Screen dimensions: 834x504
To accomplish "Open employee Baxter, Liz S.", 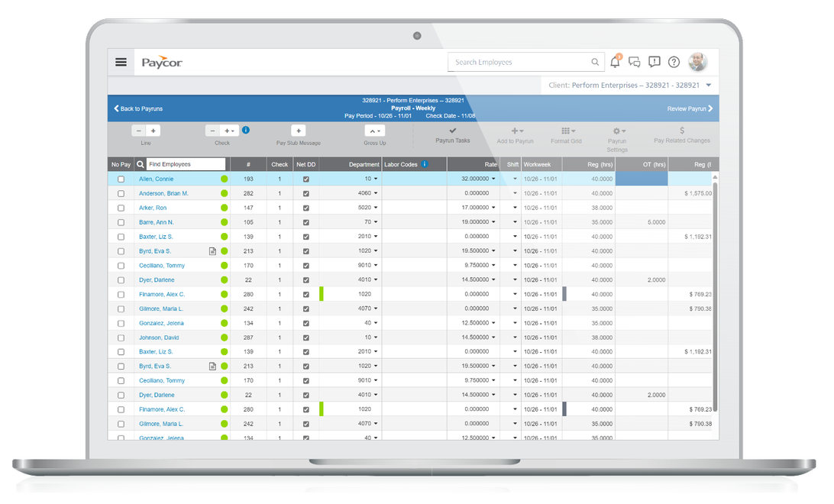I will point(155,236).
